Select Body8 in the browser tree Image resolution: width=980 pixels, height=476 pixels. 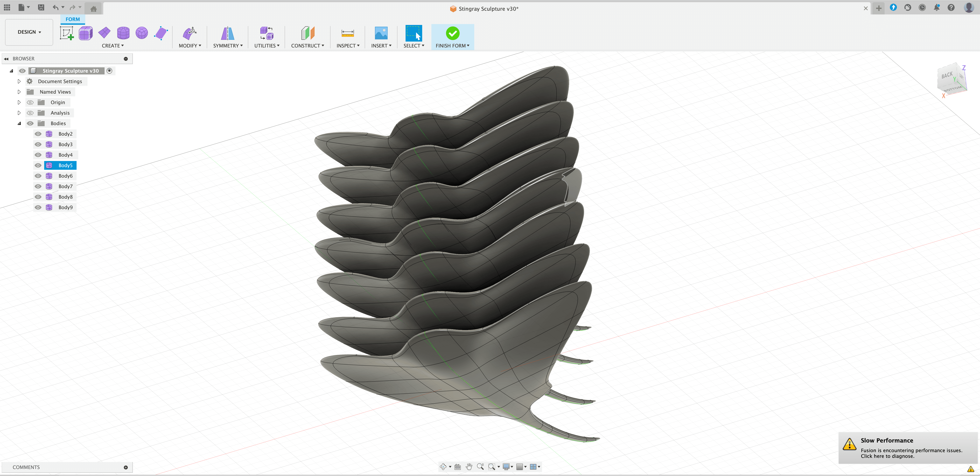tap(65, 197)
